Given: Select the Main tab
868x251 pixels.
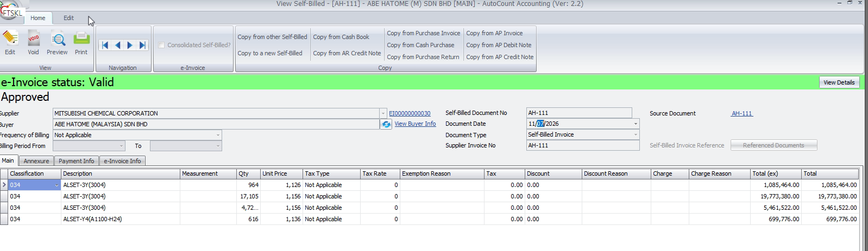Looking at the screenshot, I should [x=8, y=160].
